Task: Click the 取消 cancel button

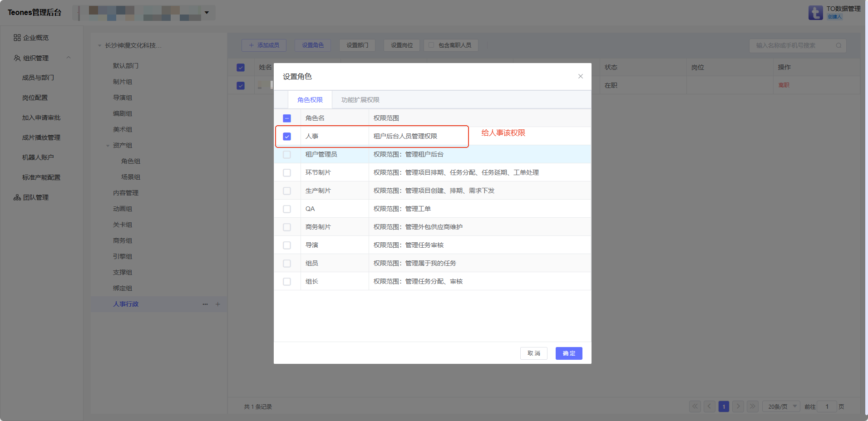Action: coord(533,353)
